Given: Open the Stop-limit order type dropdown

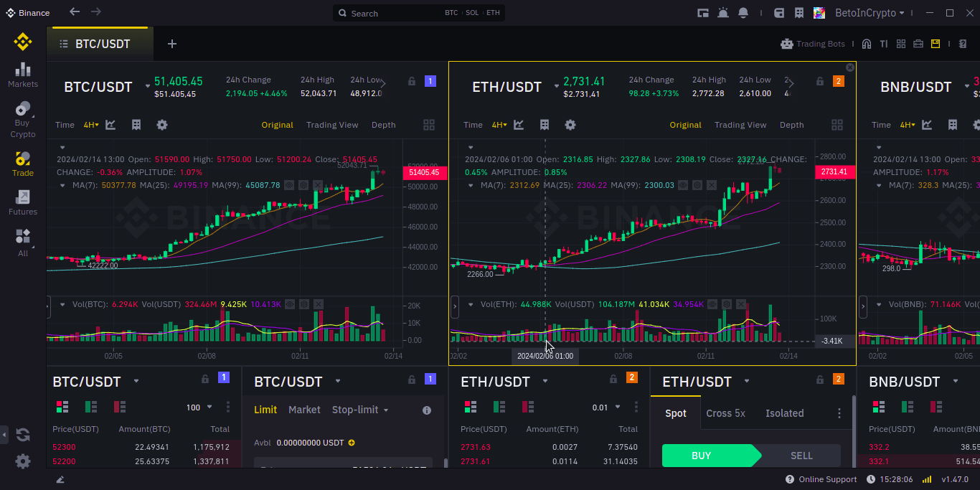Looking at the screenshot, I should (360, 410).
